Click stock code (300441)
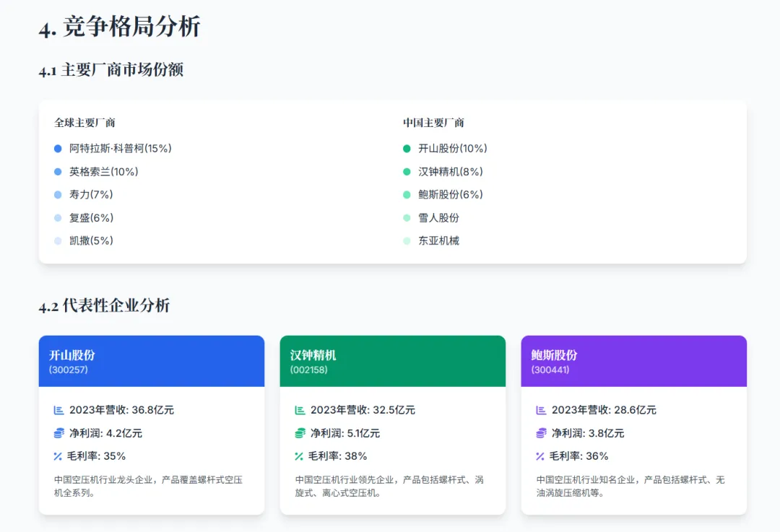The image size is (780, 532). click(x=550, y=370)
